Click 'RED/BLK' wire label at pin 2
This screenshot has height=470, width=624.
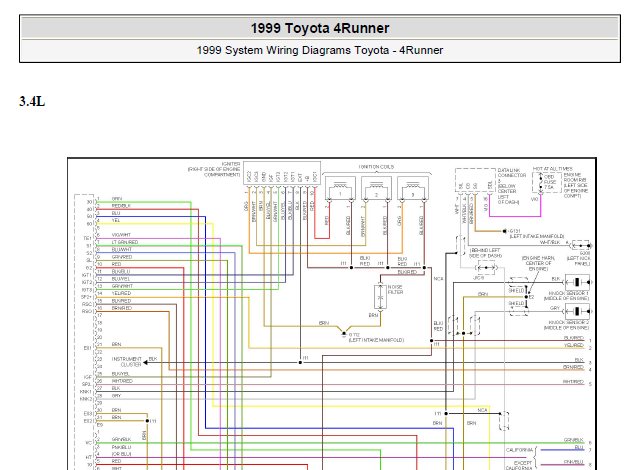point(121,206)
